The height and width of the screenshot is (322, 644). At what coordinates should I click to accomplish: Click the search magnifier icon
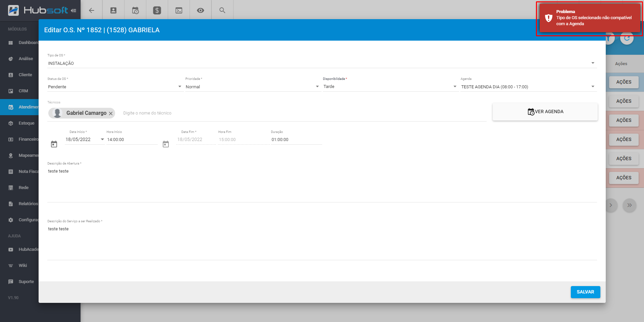pos(222,10)
